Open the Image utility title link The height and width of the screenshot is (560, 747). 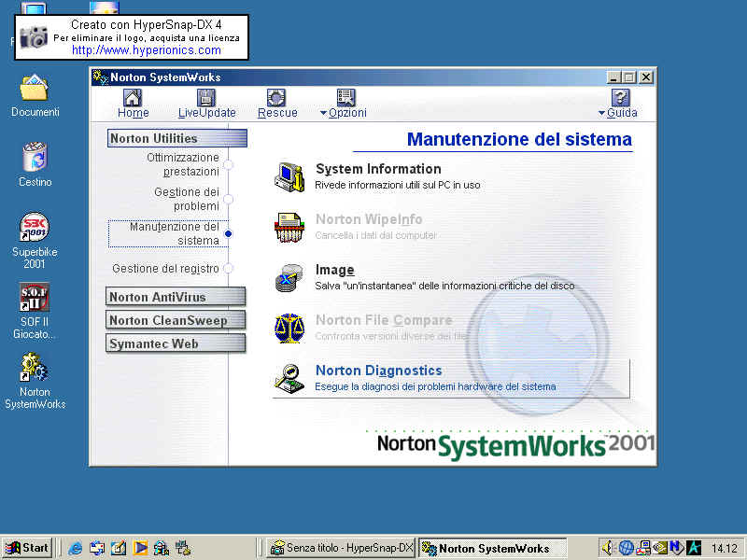coord(334,270)
